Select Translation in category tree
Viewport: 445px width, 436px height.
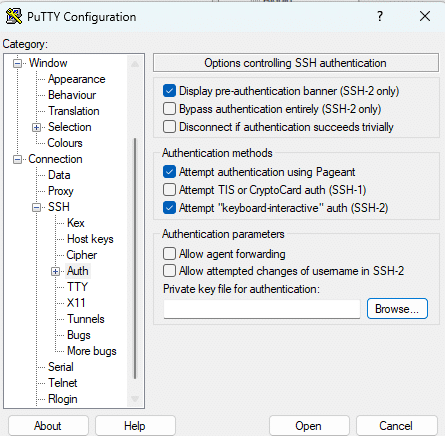(74, 111)
